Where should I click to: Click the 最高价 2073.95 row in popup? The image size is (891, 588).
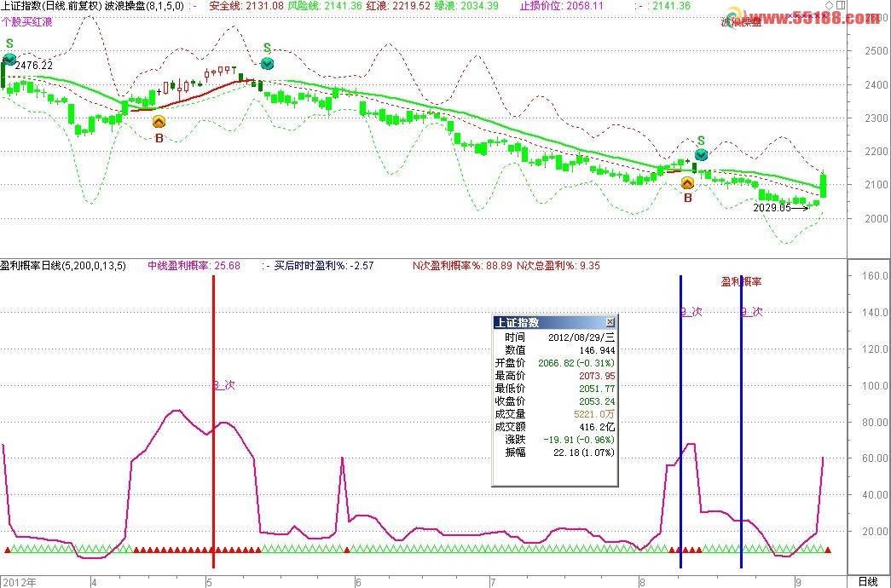tap(554, 376)
